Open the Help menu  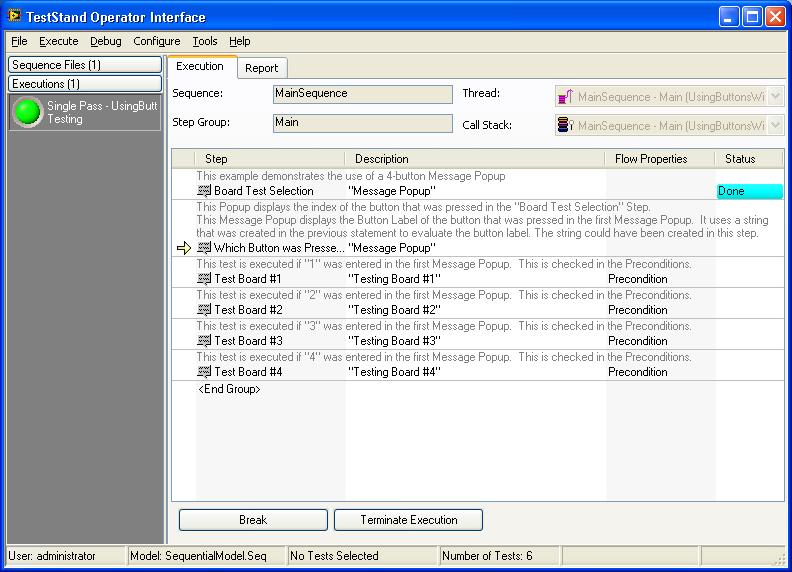(x=239, y=41)
